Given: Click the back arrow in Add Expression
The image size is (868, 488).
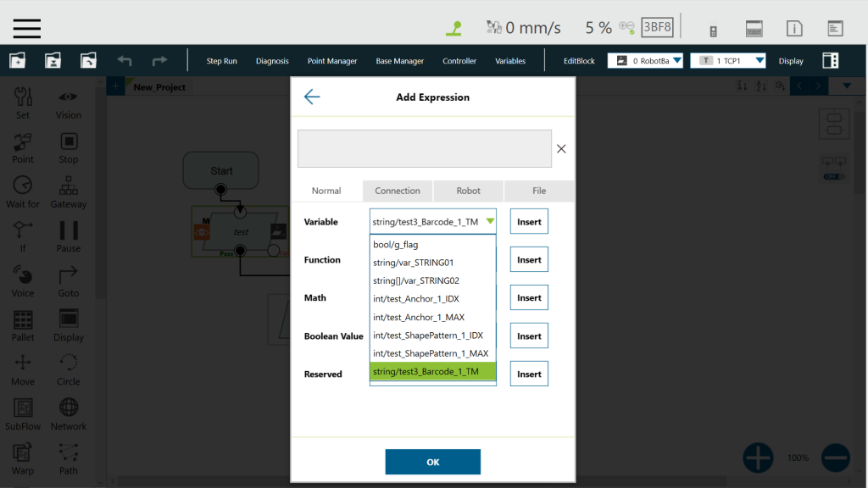Looking at the screenshot, I should click(x=312, y=97).
